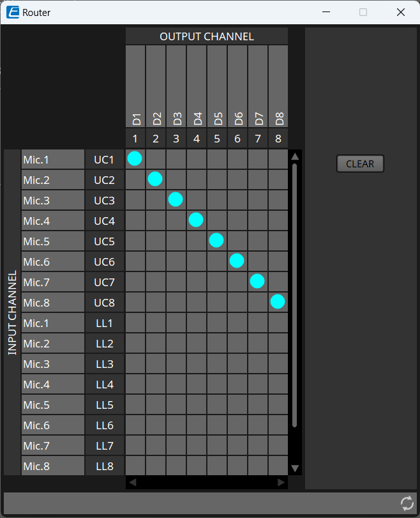Click the horizontal scrollbar right arrow
Viewport: 420px width, 518px height.
(x=281, y=483)
